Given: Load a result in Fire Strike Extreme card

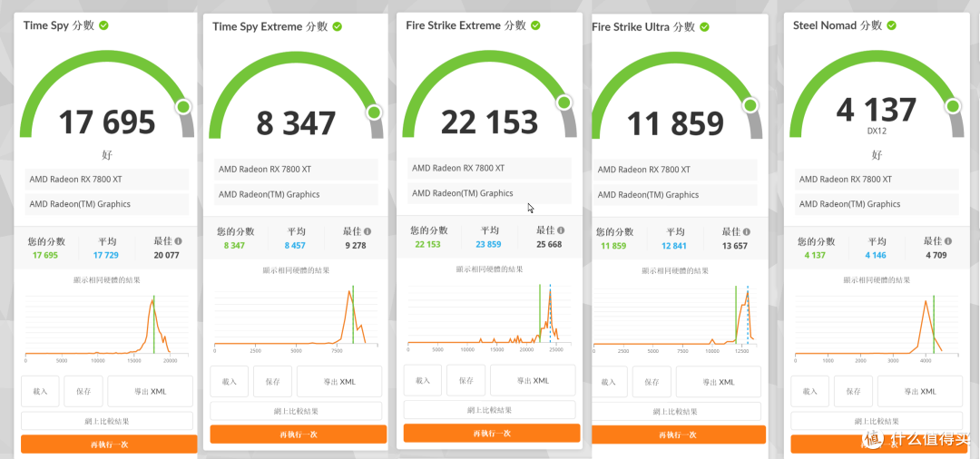Looking at the screenshot, I should tap(423, 380).
